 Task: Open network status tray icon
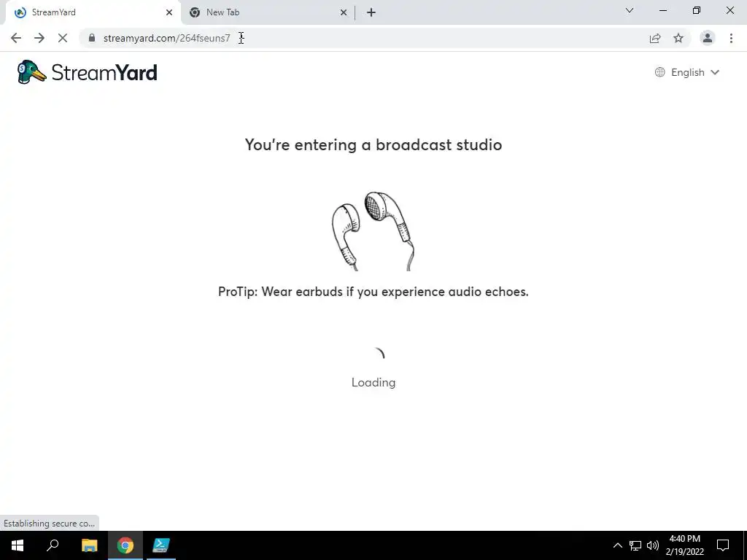pos(635,545)
